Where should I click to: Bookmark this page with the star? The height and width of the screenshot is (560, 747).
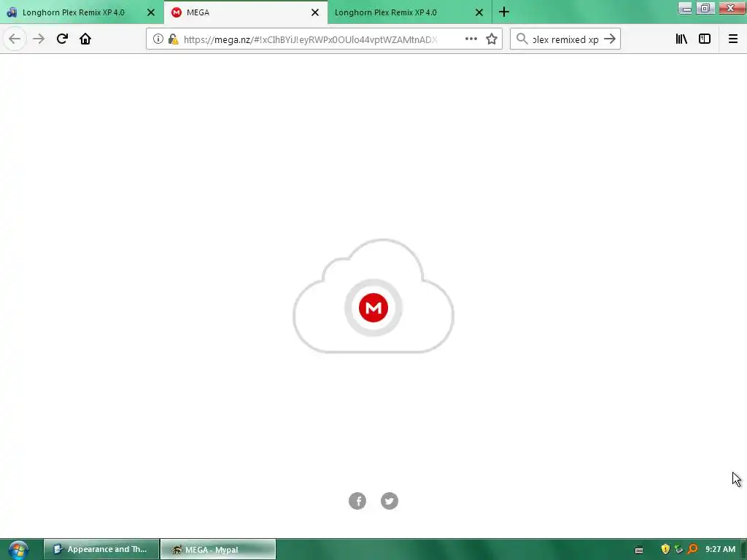(x=492, y=39)
